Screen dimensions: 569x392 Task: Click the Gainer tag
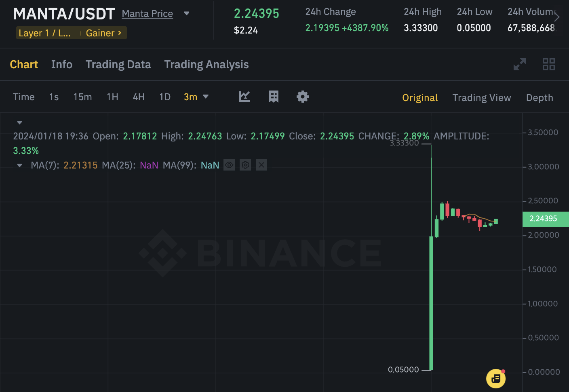(x=104, y=33)
